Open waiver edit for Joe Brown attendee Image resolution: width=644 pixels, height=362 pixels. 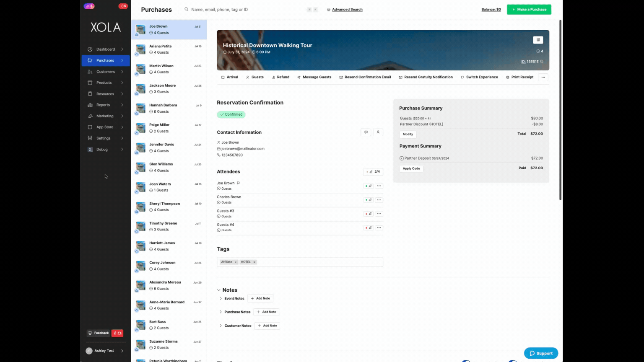pyautogui.click(x=369, y=186)
